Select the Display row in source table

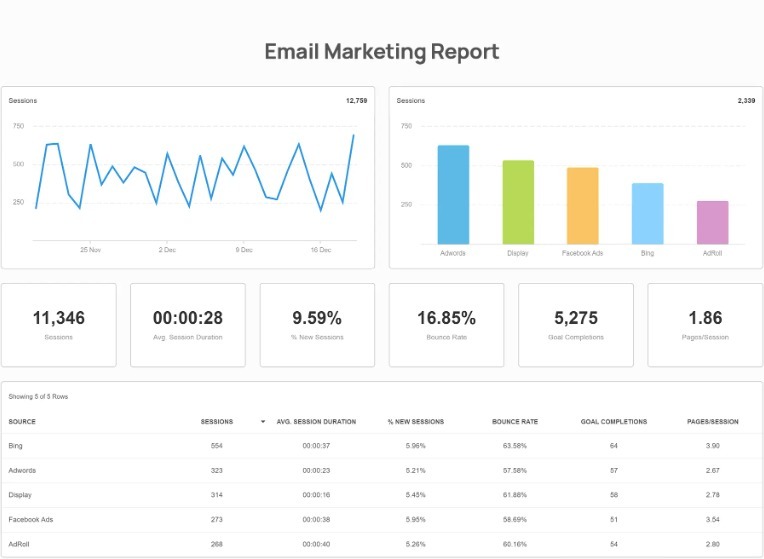[382, 495]
